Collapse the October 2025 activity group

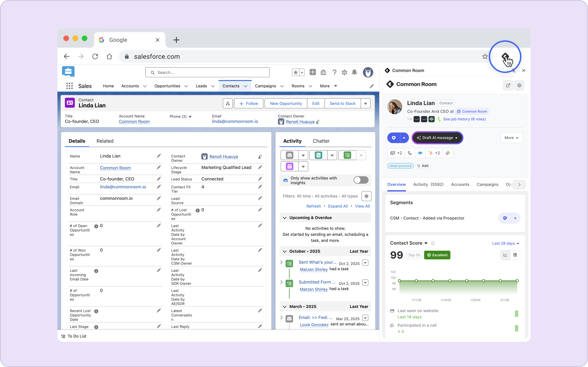(x=285, y=251)
